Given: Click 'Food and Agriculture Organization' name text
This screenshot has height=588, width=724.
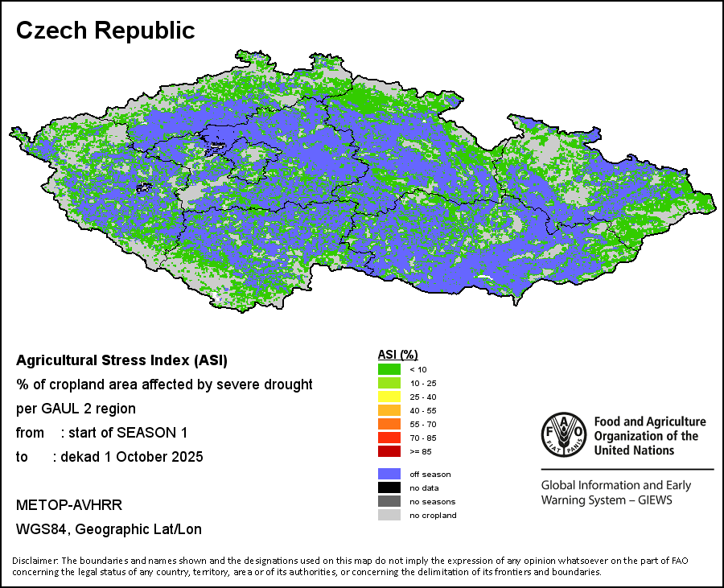Looking at the screenshot, I should [x=649, y=435].
